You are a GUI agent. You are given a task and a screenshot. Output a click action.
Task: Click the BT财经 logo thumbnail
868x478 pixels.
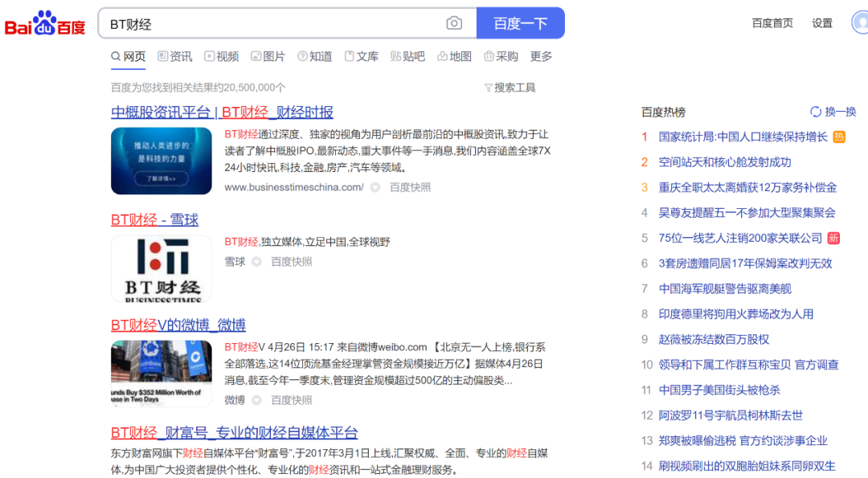point(161,268)
